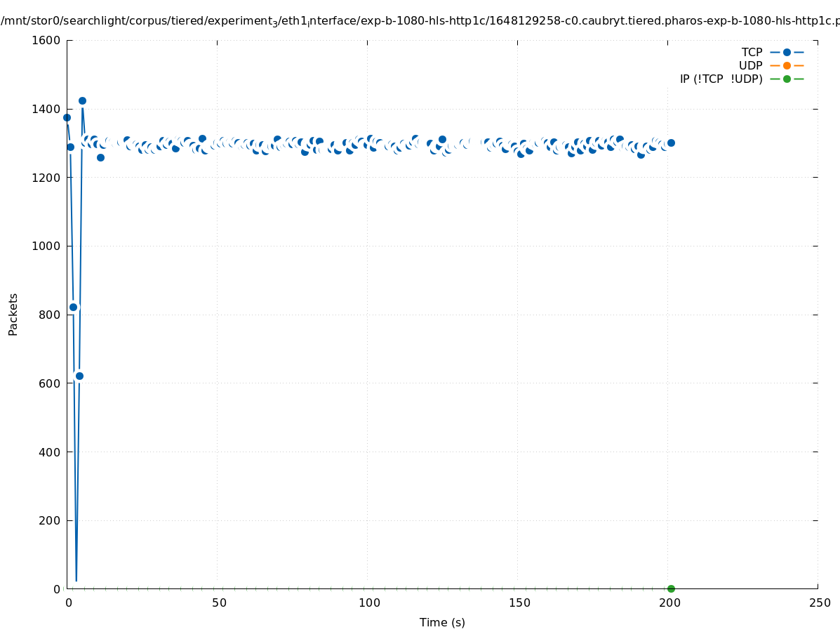Click the 250 tick label on x-axis
840x632 pixels.
819,603
